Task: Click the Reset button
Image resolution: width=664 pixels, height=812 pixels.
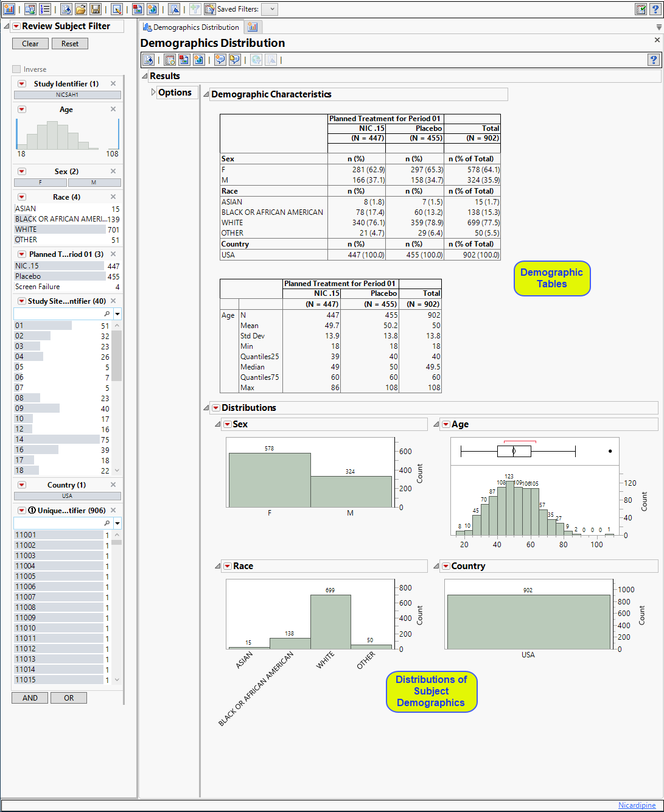Action: click(70, 44)
